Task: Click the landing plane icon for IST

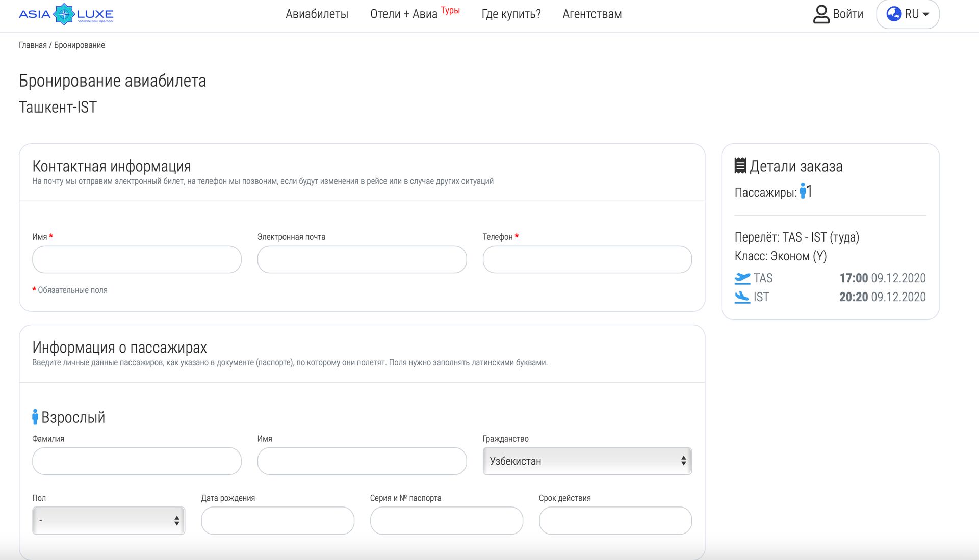Action: pos(742,297)
